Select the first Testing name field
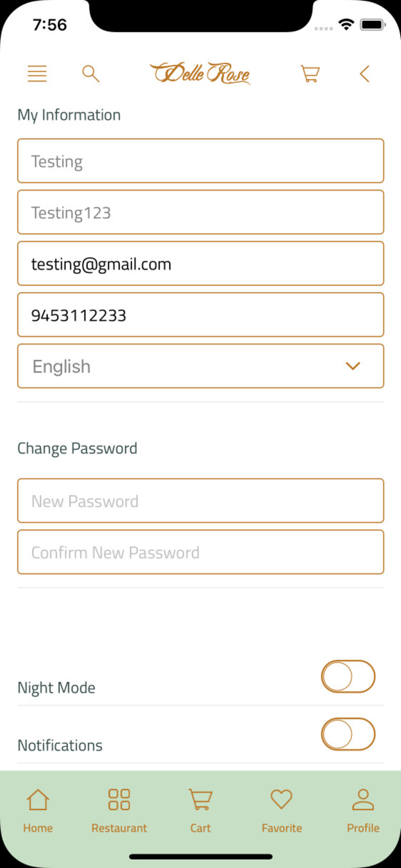The width and height of the screenshot is (401, 868). point(200,161)
